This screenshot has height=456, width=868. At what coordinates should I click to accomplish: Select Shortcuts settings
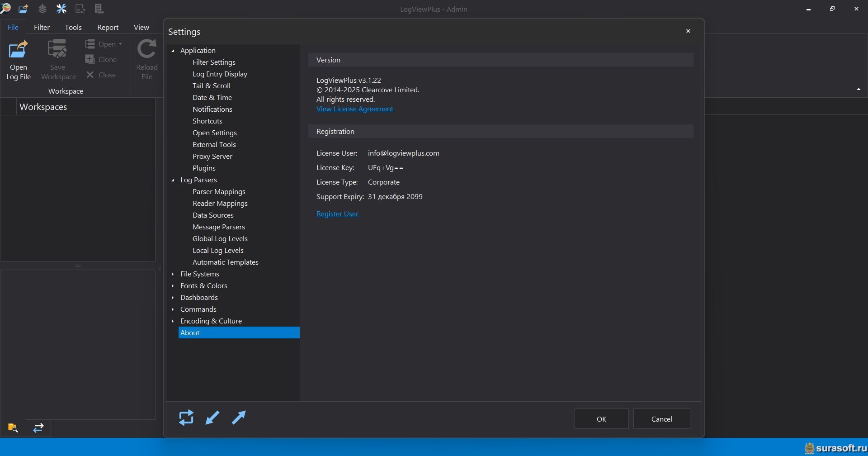[207, 121]
